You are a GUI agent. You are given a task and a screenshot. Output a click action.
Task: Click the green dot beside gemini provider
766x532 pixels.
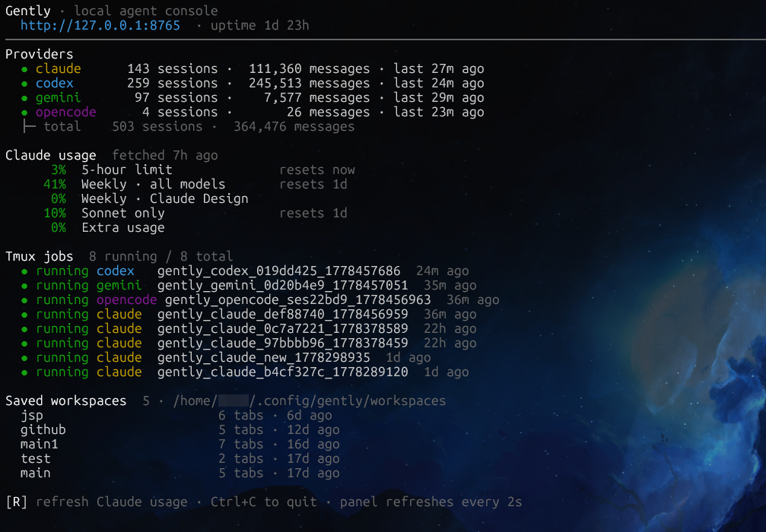24,98
